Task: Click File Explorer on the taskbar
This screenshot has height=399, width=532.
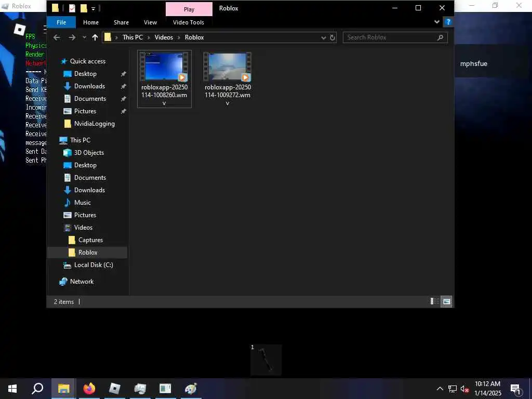Action: (63, 389)
